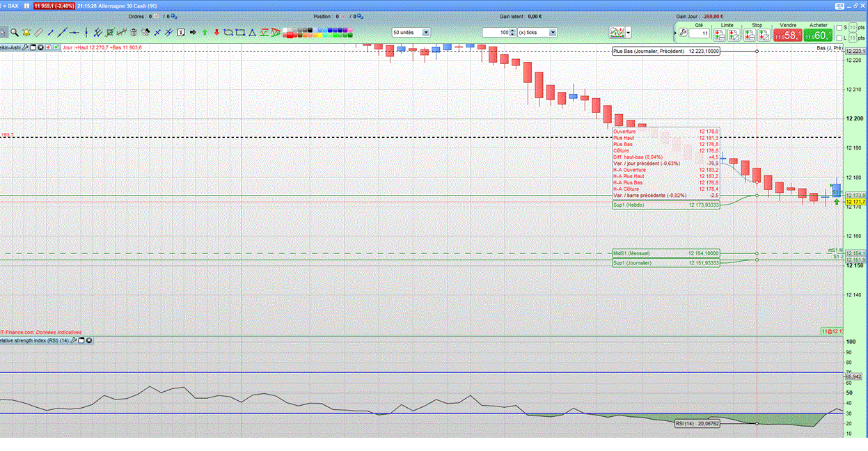Open DAX instrument dropdown arrow
The height and width of the screenshot is (451, 868).
(4, 6)
